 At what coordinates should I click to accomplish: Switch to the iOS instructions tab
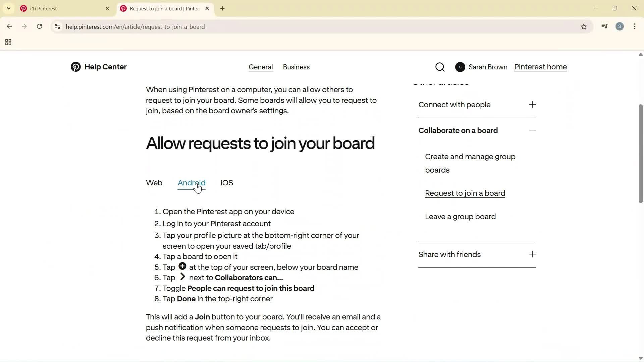226,183
